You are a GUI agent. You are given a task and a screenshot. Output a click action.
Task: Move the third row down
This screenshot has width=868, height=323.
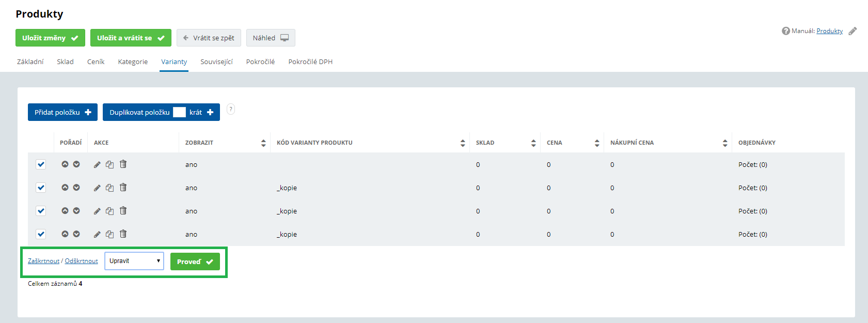pyautogui.click(x=76, y=211)
